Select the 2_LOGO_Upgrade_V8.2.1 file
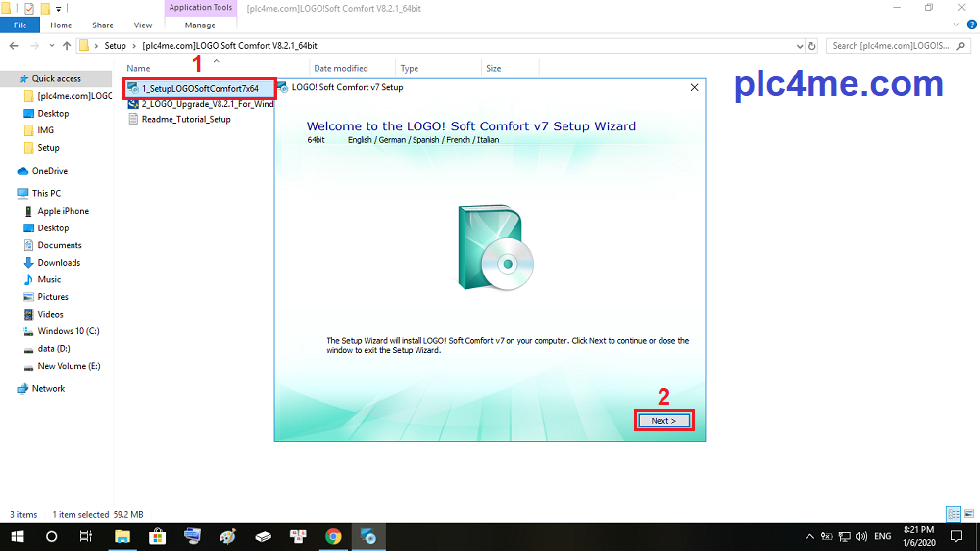This screenshot has height=551, width=980. coord(200,104)
